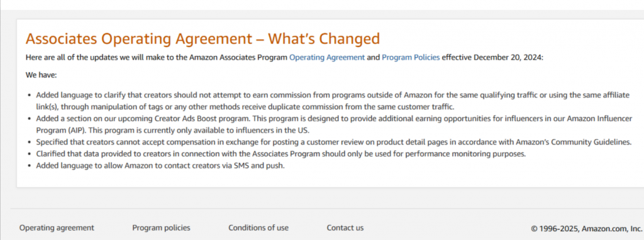
Task: Click 'only available to influencers in the US' sentence
Action: point(243,131)
